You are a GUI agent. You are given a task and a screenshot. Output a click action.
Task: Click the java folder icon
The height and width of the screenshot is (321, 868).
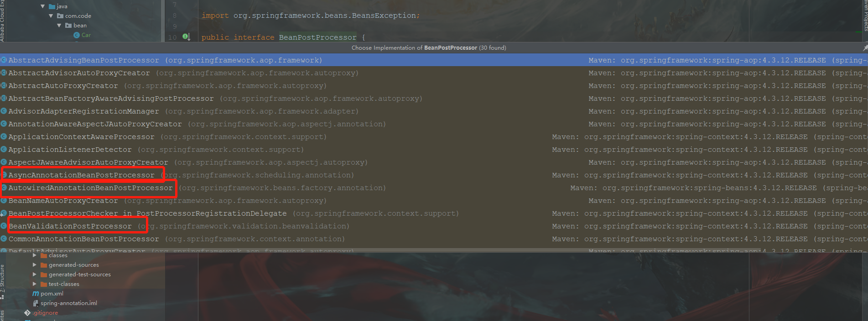click(x=52, y=6)
